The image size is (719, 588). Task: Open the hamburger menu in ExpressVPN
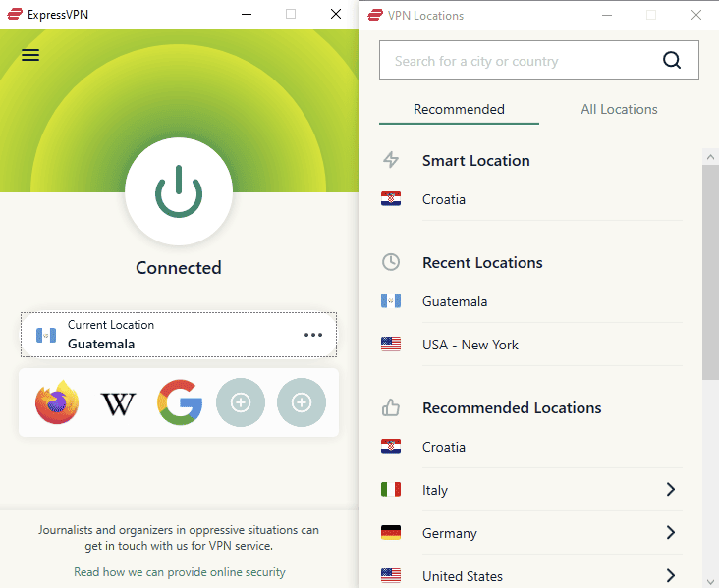click(x=30, y=55)
